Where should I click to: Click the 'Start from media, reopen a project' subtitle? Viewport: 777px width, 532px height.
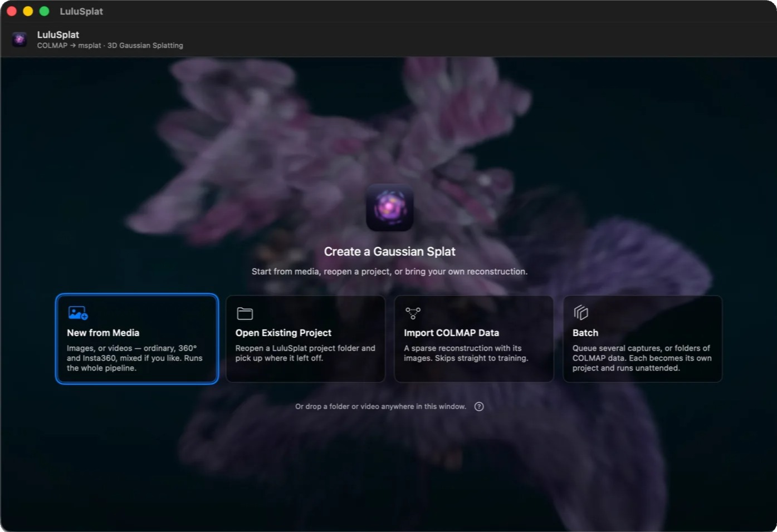click(389, 272)
